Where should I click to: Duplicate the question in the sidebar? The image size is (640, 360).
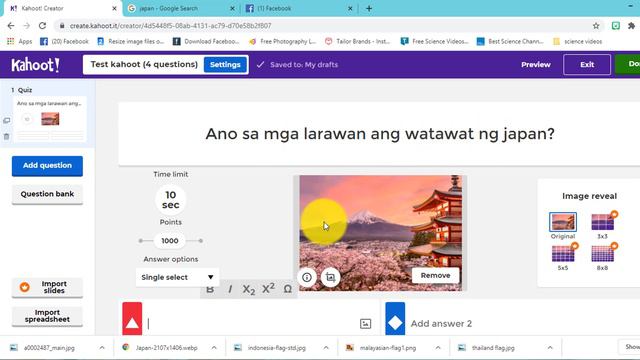[7, 120]
